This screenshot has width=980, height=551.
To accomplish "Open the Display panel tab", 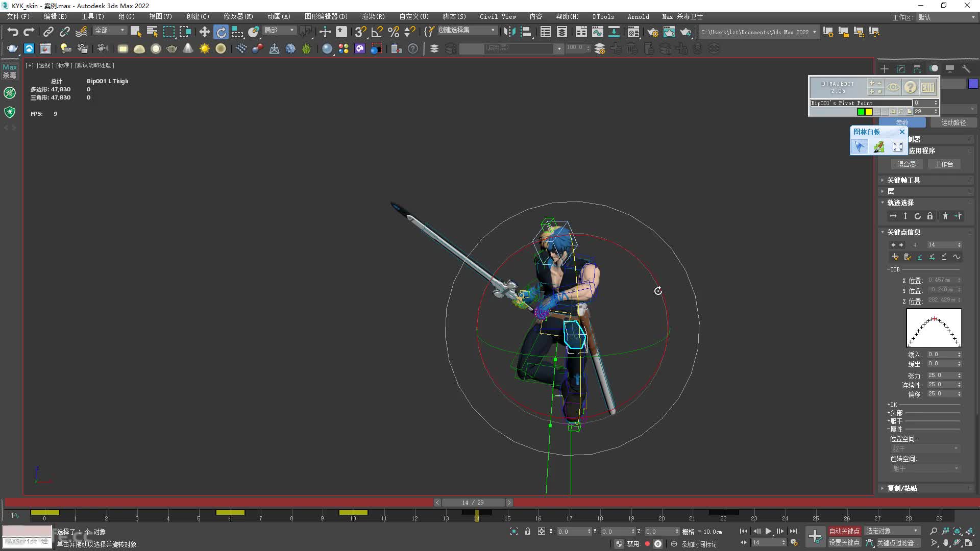I will coord(950,68).
